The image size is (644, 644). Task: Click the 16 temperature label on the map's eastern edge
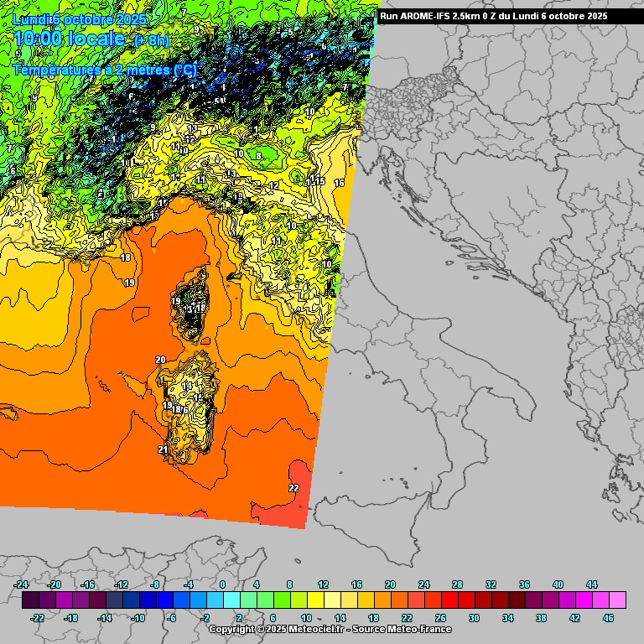tap(339, 183)
